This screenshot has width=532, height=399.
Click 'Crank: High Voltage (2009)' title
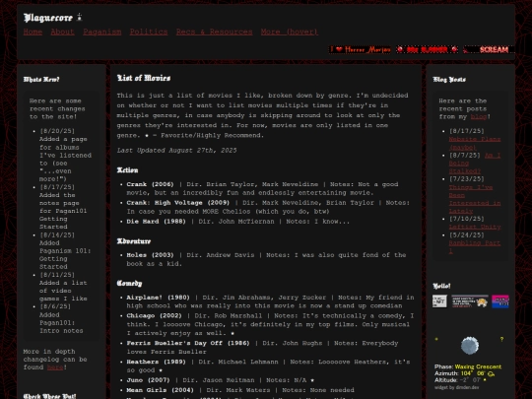177,203
